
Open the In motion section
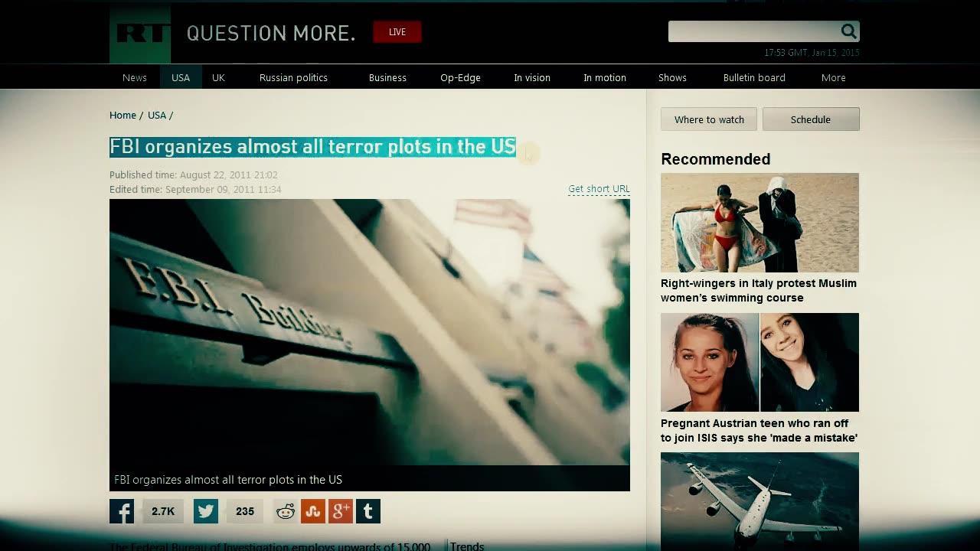605,77
